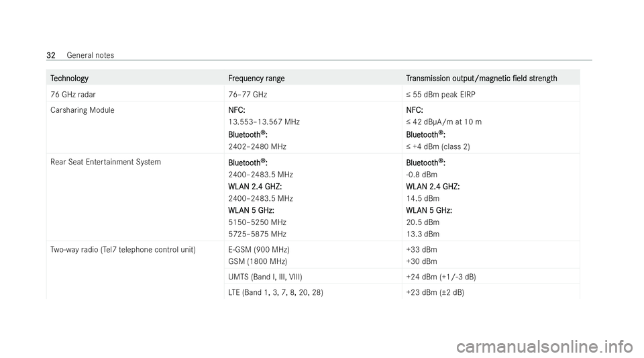The height and width of the screenshot is (358, 644).
Task: Click the 13.553–13.567 MHz NFC frequency
Action: click(264, 122)
